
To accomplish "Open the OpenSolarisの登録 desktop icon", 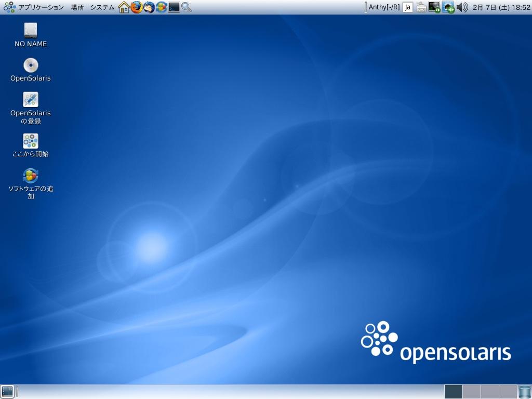I will pos(31,108).
